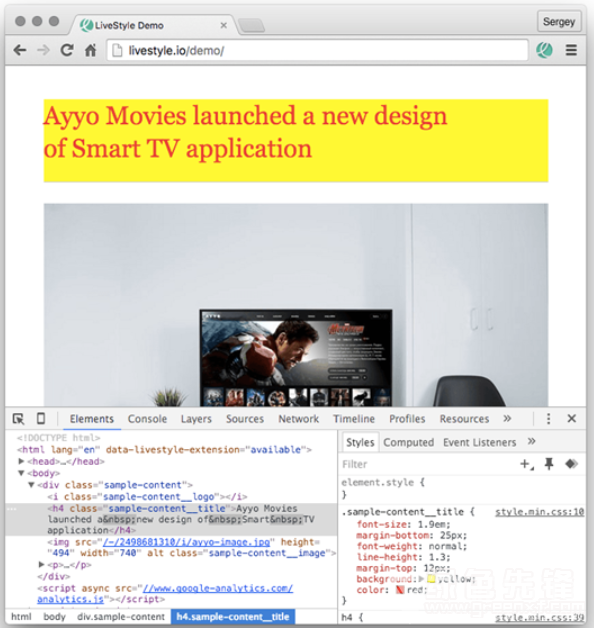Open the Resources tab
This screenshot has height=628, width=594.
tap(464, 419)
